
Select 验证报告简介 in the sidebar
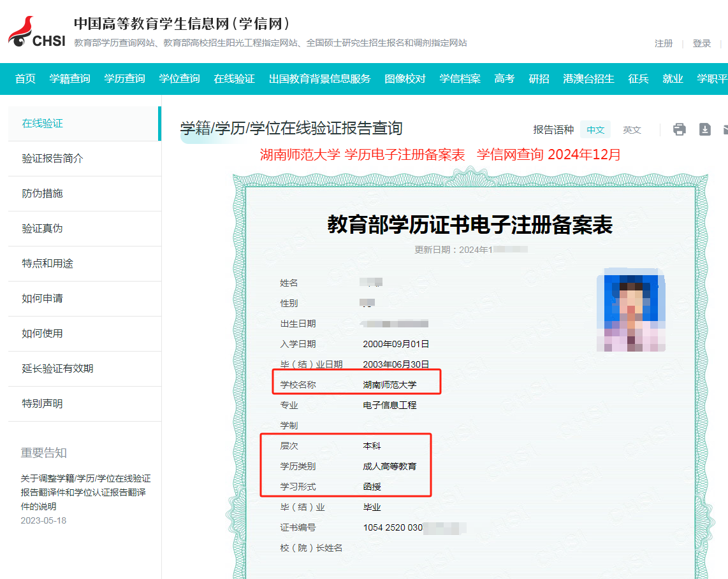[85, 159]
